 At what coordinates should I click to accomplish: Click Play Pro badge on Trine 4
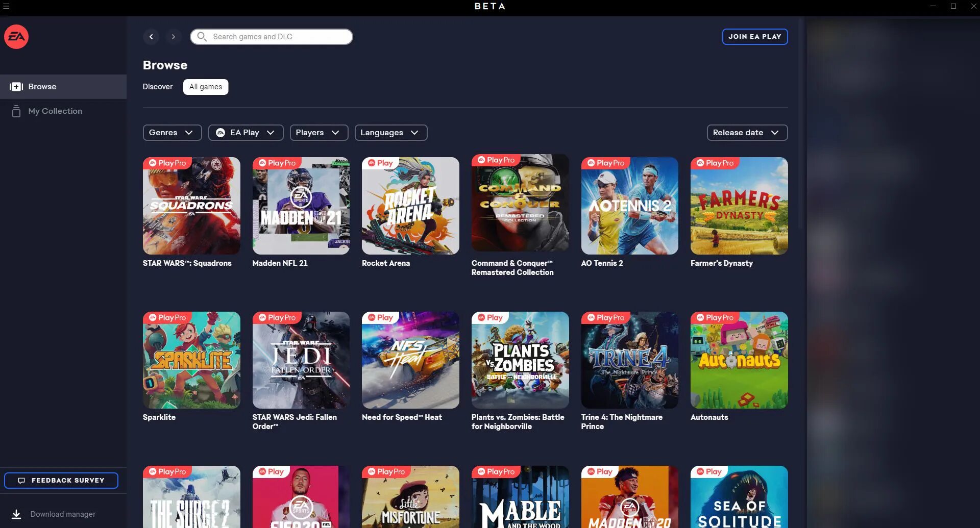606,318
